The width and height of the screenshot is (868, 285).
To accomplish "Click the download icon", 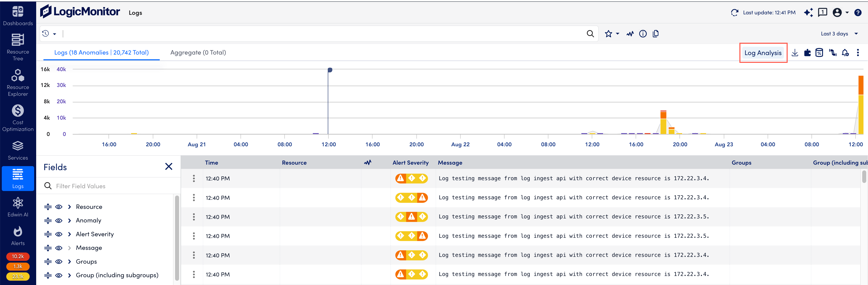I will coord(795,53).
